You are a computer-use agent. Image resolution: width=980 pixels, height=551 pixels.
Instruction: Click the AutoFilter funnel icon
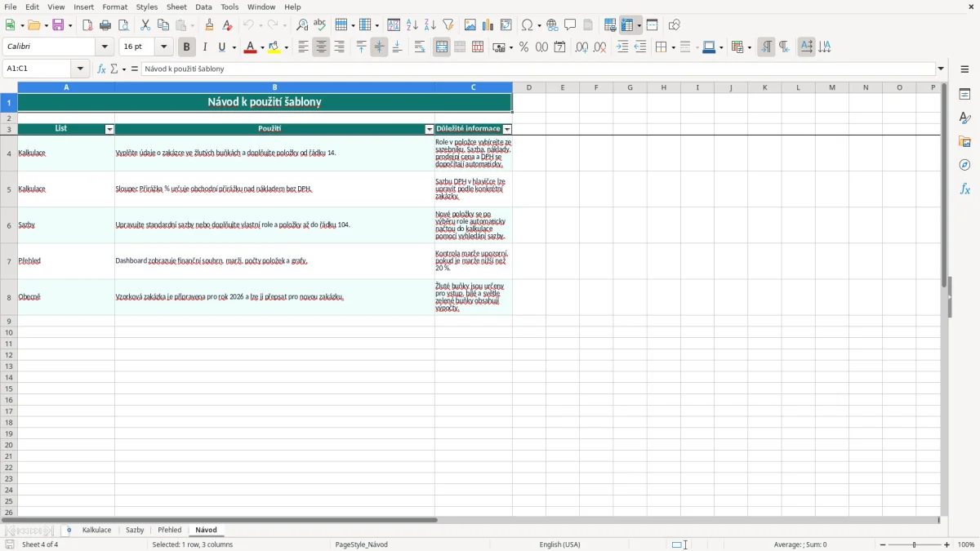[448, 25]
